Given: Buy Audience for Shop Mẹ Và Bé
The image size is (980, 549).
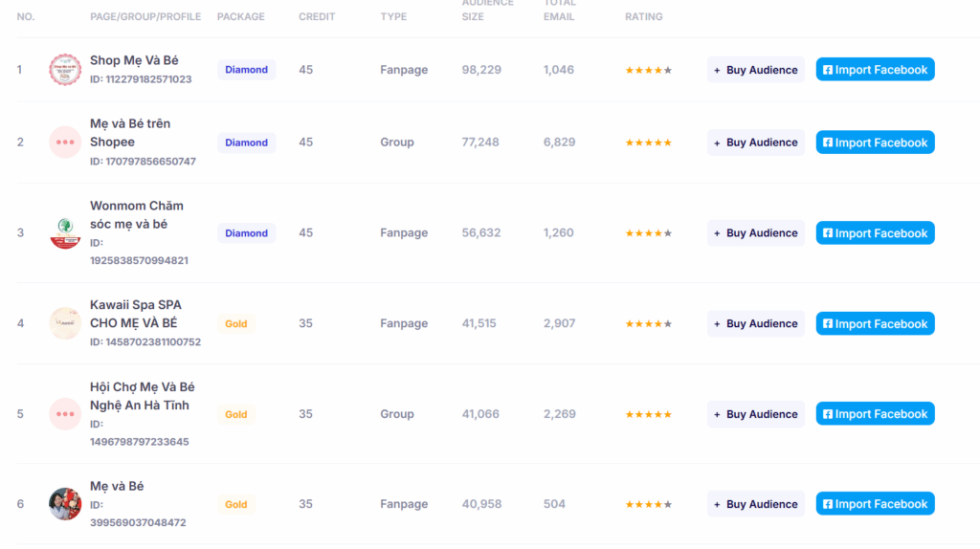Looking at the screenshot, I should click(x=756, y=70).
